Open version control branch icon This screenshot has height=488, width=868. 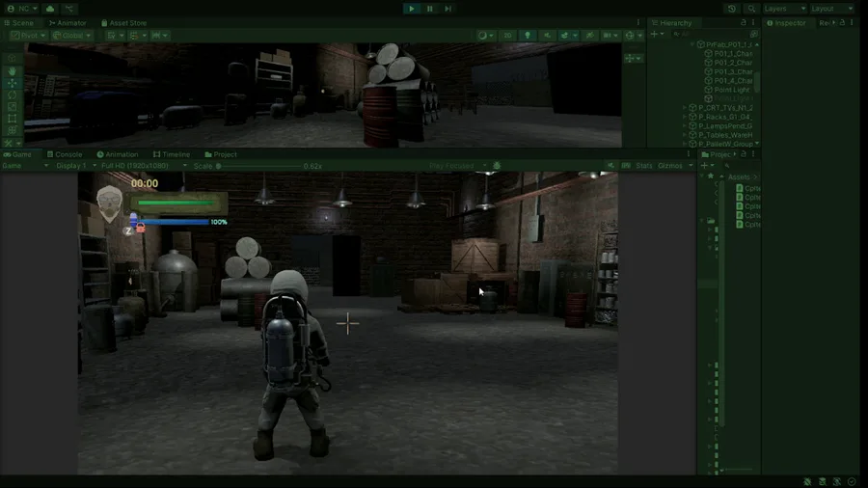69,9
